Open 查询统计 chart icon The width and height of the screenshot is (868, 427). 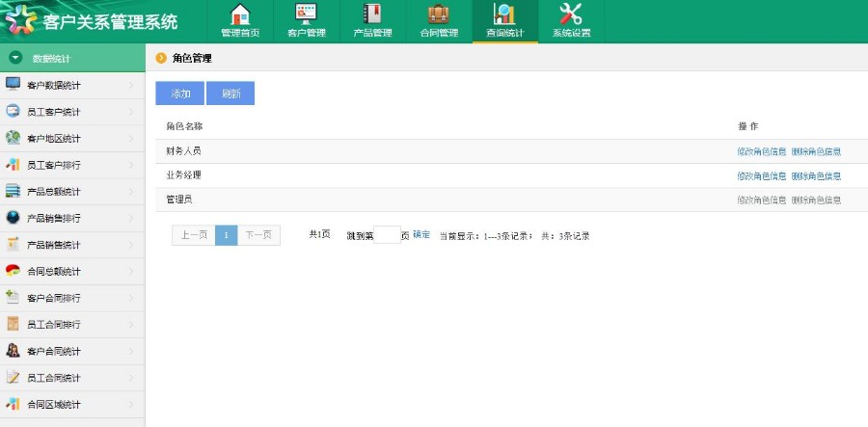pos(504,13)
